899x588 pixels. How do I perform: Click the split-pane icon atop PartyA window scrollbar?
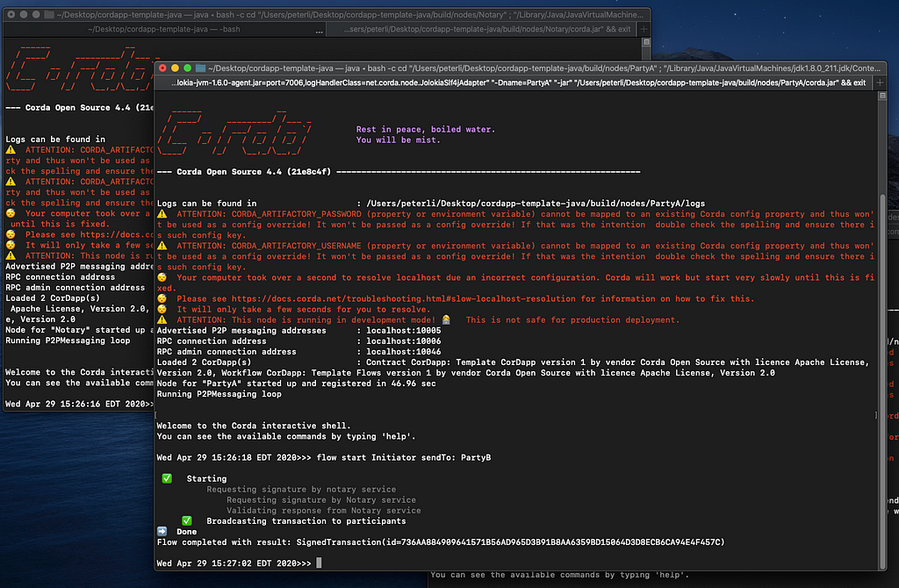point(882,96)
